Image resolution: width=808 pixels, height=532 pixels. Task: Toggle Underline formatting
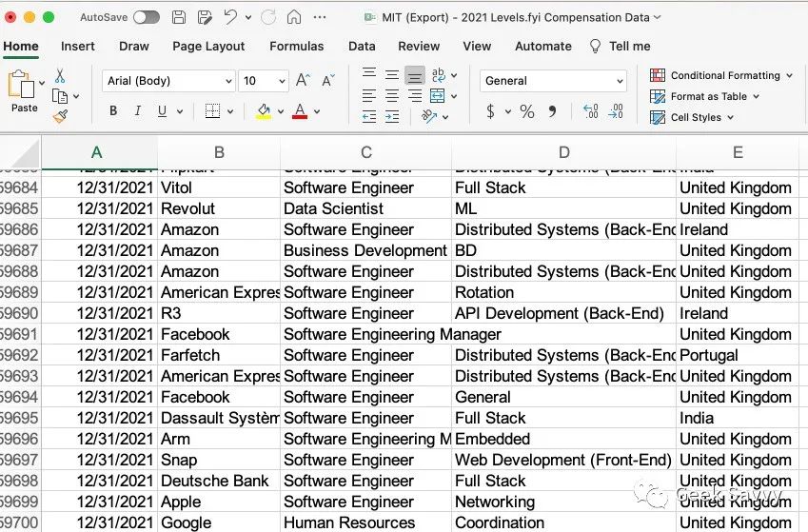163,110
